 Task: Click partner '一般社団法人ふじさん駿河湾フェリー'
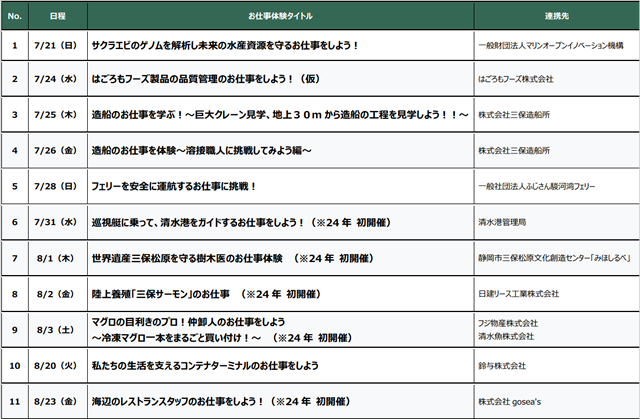[x=537, y=187]
